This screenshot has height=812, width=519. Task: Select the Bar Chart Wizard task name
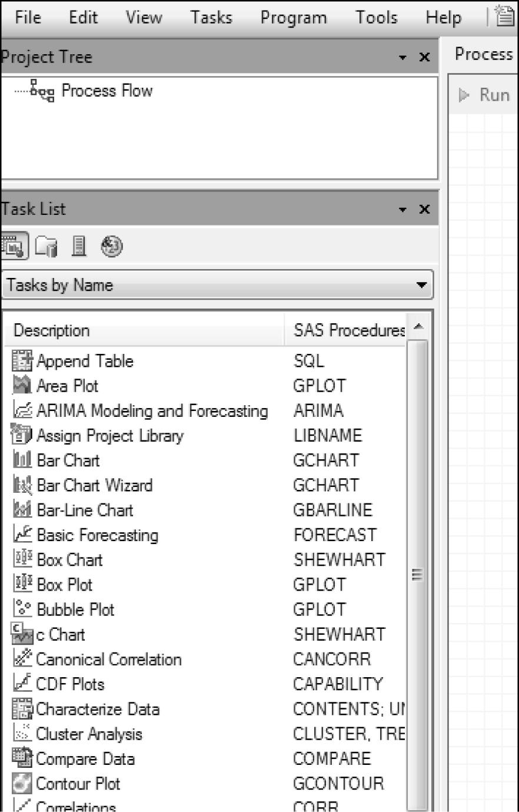(x=94, y=485)
